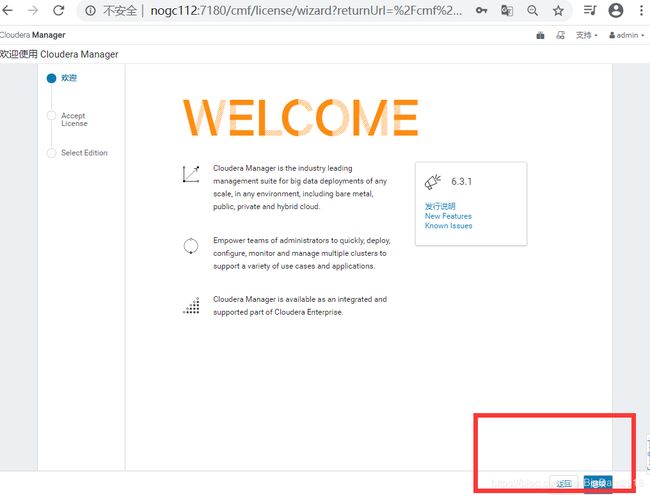Viewport: 650px width, 495px height.
Task: Reload the page with refresh icon
Action: point(58,10)
